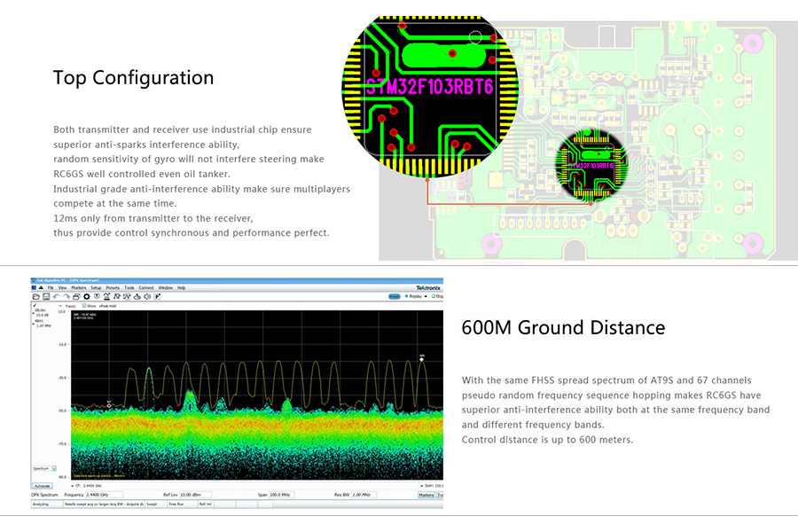Click the checkmark icon at panel top-left
798x532 pixels.
(x=35, y=305)
